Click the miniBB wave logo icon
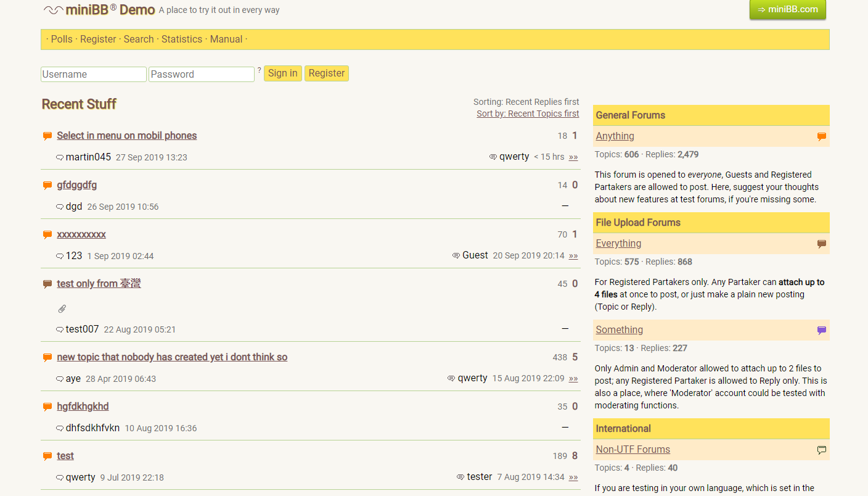868x496 pixels. [54, 10]
